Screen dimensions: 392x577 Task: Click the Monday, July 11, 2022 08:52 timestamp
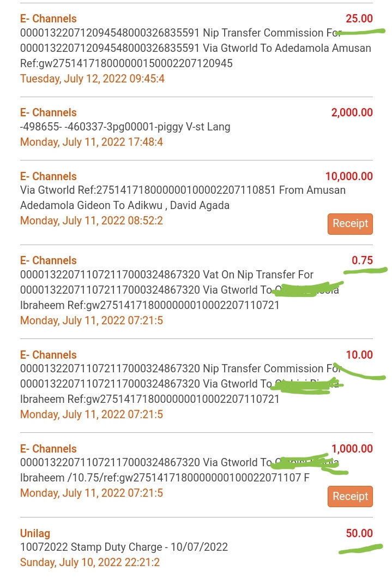(92, 221)
